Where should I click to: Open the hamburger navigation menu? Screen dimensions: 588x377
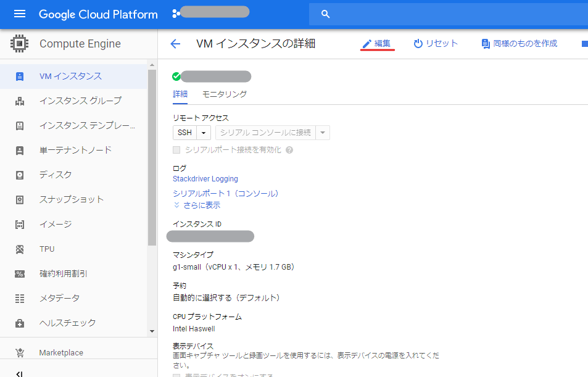coord(20,14)
